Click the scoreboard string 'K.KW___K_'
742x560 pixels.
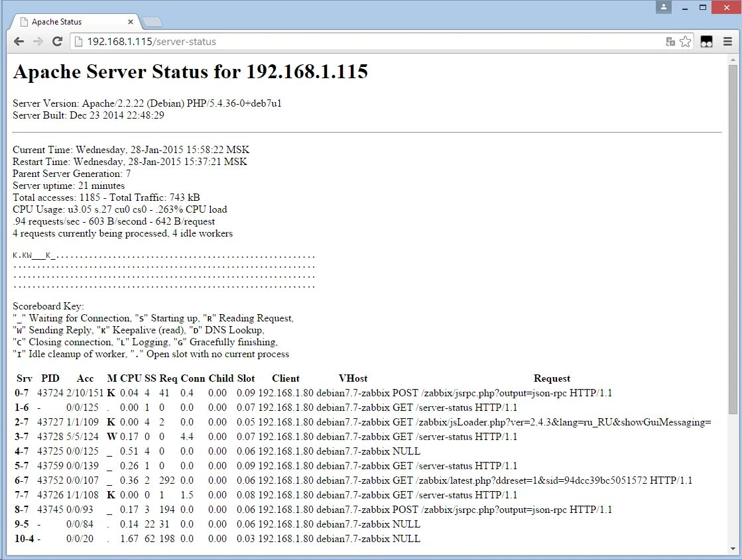click(34, 255)
